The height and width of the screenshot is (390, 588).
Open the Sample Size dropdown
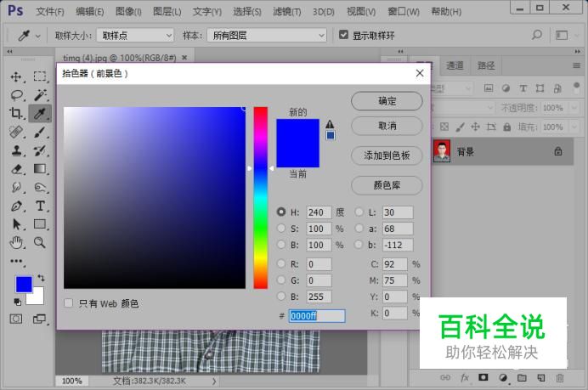135,36
